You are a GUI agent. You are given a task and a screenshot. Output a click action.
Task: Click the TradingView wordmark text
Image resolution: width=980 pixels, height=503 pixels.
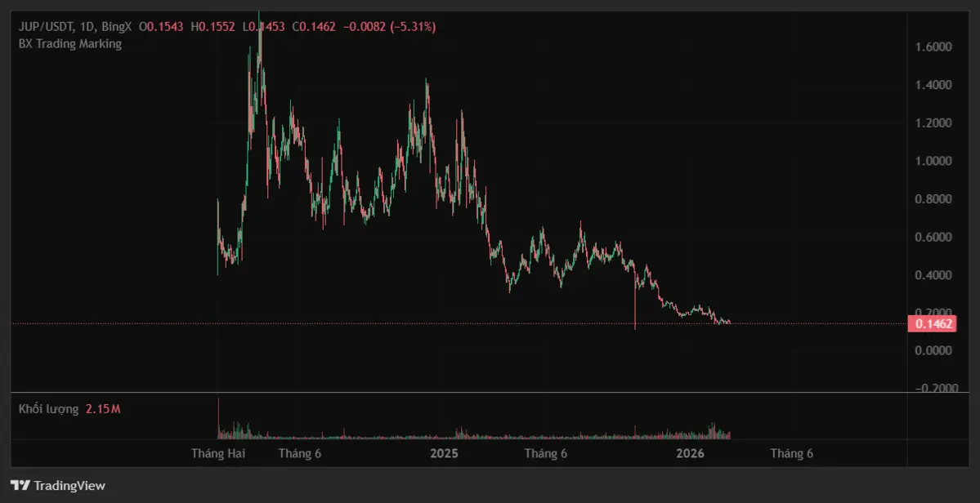(69, 486)
